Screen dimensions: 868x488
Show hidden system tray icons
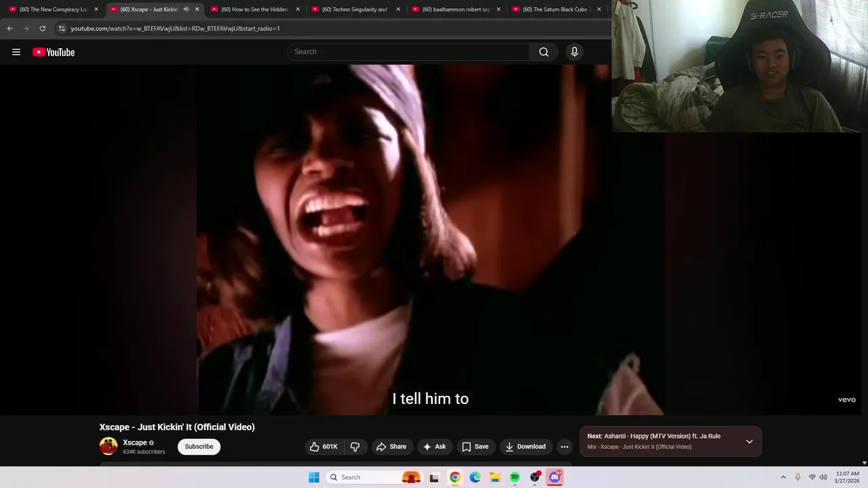coord(783,477)
